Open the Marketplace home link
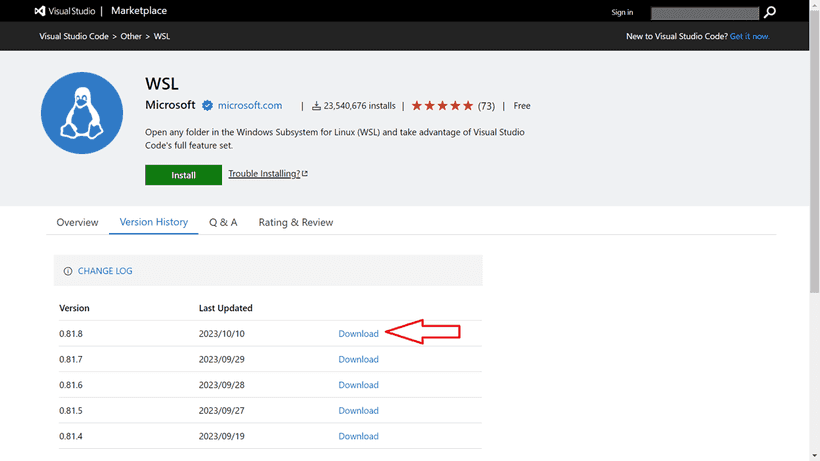The height and width of the screenshot is (461, 820). [x=139, y=11]
